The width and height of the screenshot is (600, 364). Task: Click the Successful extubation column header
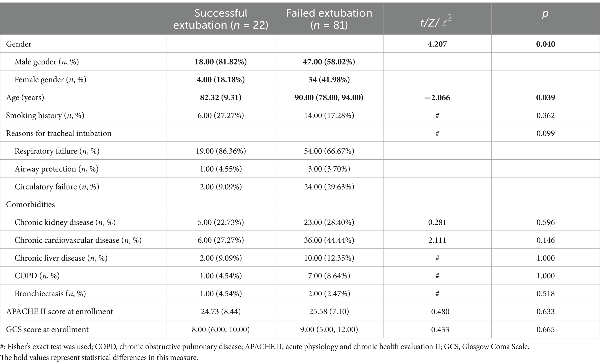click(221, 19)
